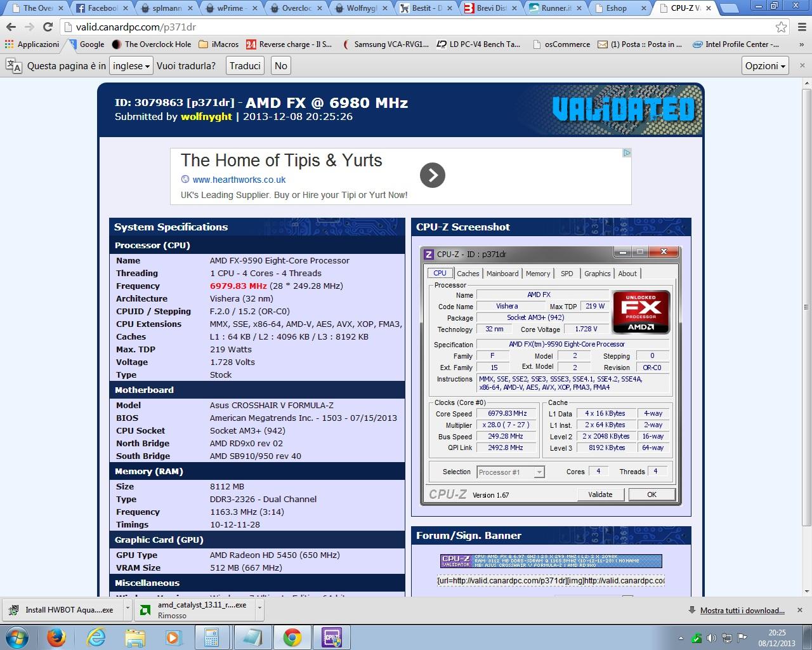
Task: Click No on the translate bar
Action: (281, 66)
